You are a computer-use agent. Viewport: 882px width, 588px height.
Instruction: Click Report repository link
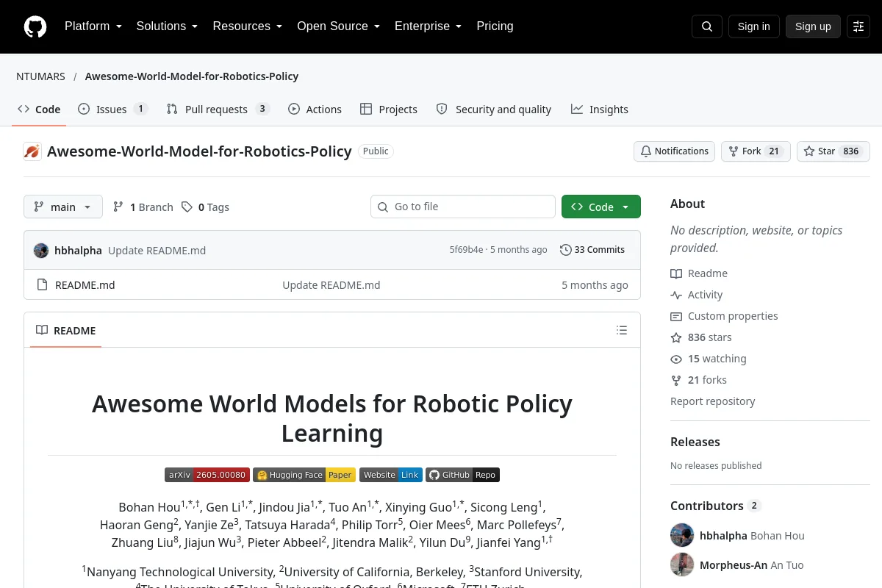(x=713, y=401)
